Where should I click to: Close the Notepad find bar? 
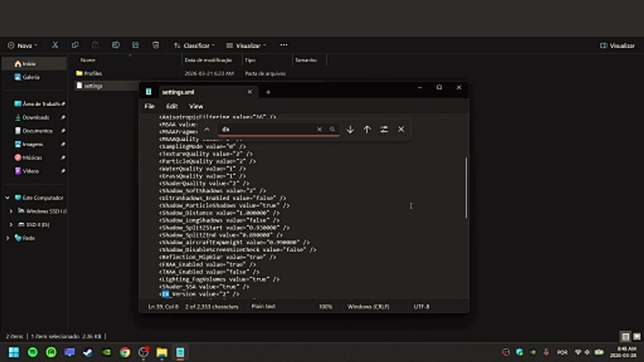pos(401,129)
